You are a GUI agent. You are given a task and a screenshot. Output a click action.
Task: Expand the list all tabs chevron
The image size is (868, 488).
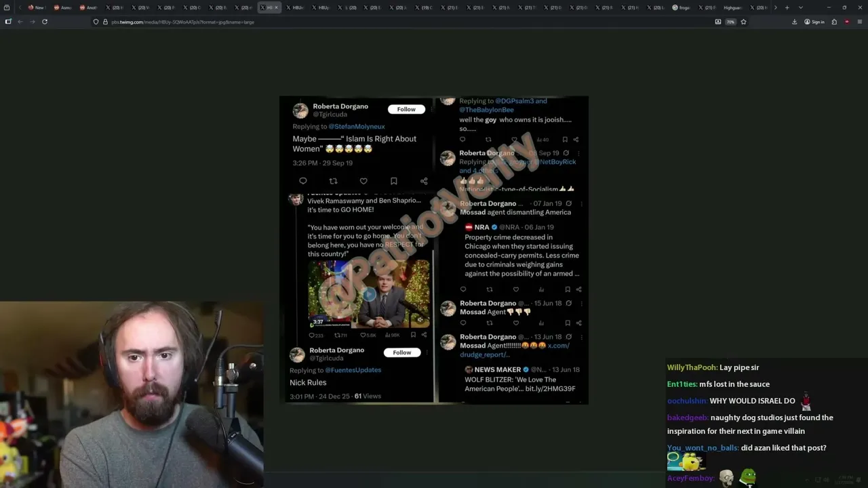[x=801, y=7]
